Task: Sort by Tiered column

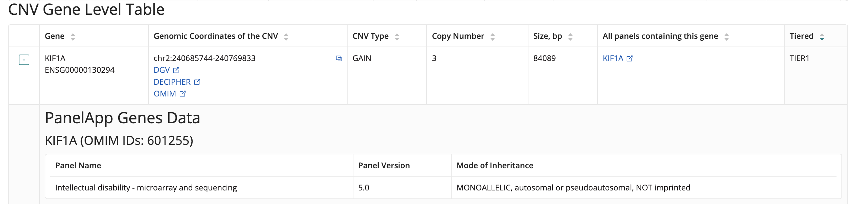Action: (x=822, y=37)
